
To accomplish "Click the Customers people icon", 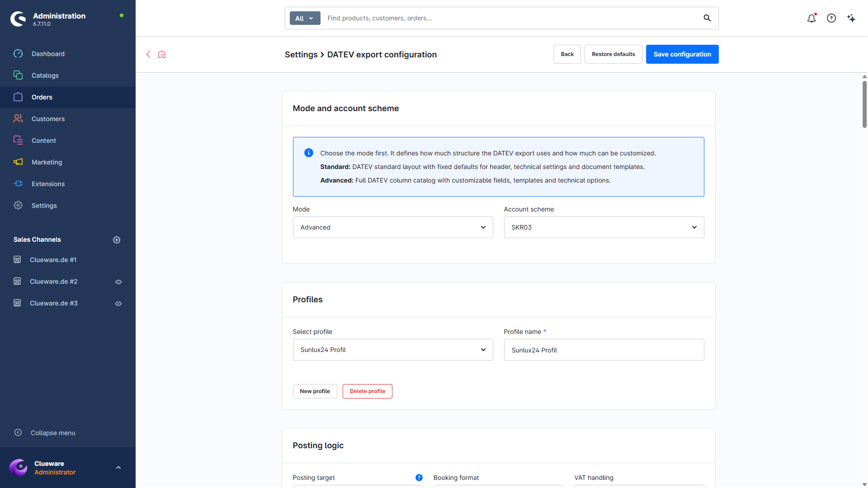I will click(18, 119).
